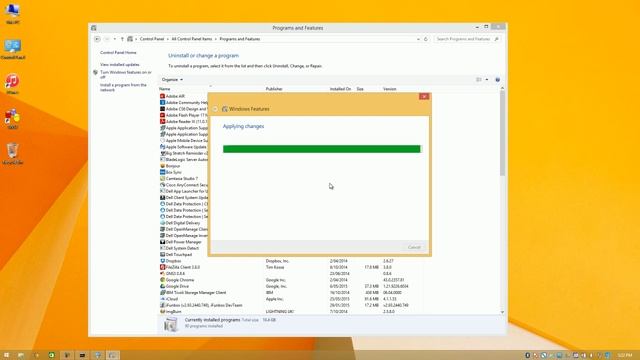Select the ImgBurn program icon
The width and height of the screenshot is (640, 360).
point(162,311)
